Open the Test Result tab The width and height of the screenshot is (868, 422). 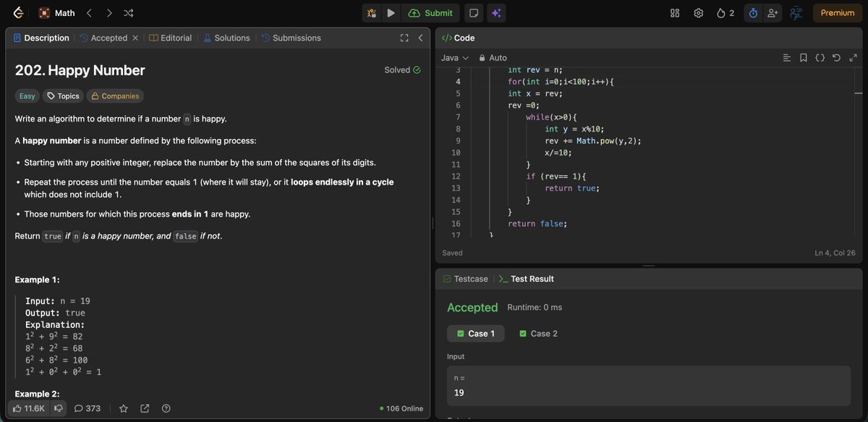click(526, 279)
